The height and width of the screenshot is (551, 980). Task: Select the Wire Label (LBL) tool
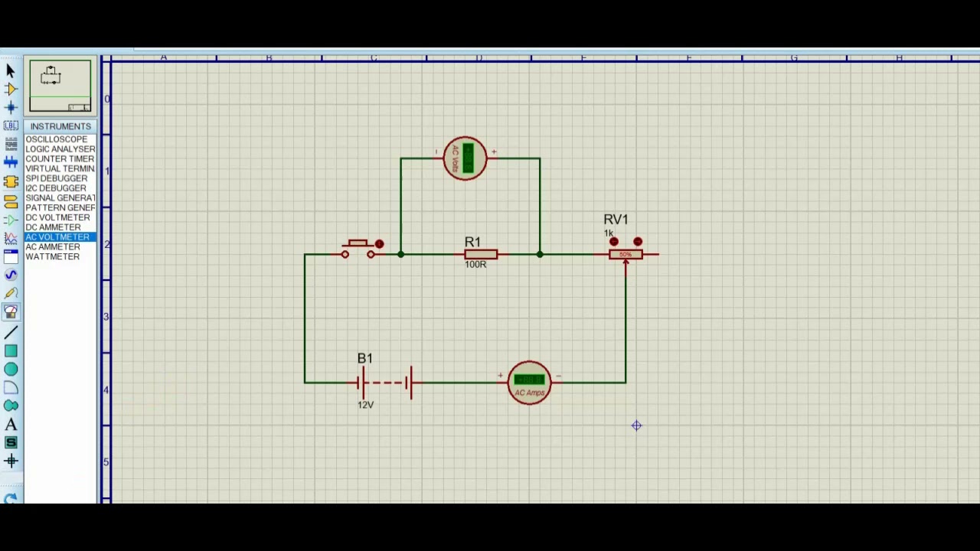pyautogui.click(x=11, y=126)
